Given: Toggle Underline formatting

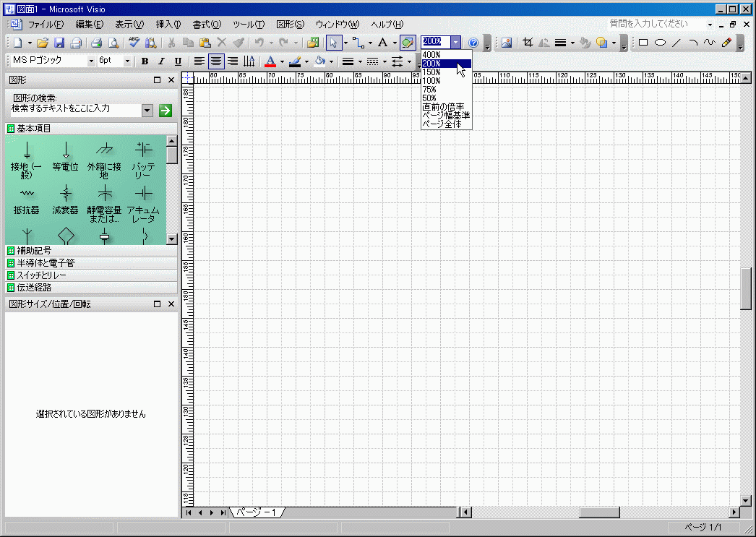Looking at the screenshot, I should tap(178, 61).
